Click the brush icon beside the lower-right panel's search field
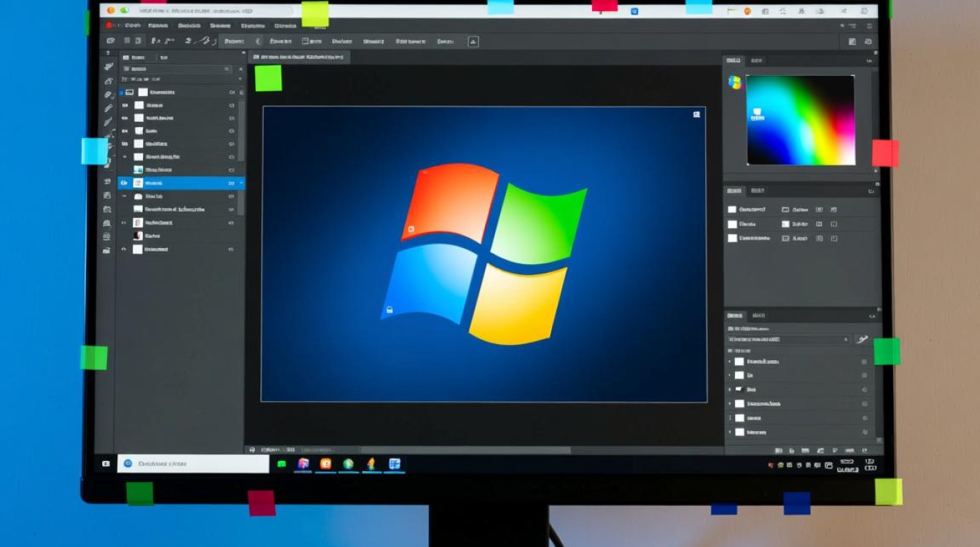The height and width of the screenshot is (547, 980). coord(863,339)
